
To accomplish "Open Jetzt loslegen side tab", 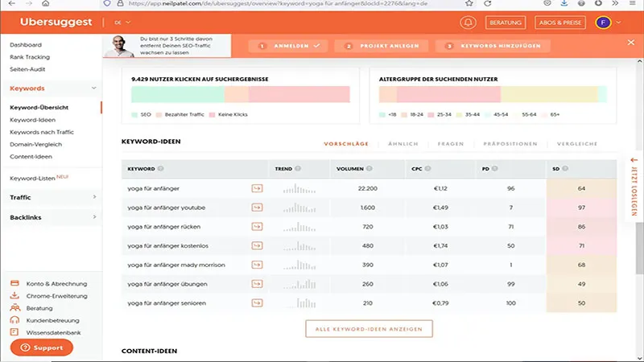I will (x=634, y=187).
